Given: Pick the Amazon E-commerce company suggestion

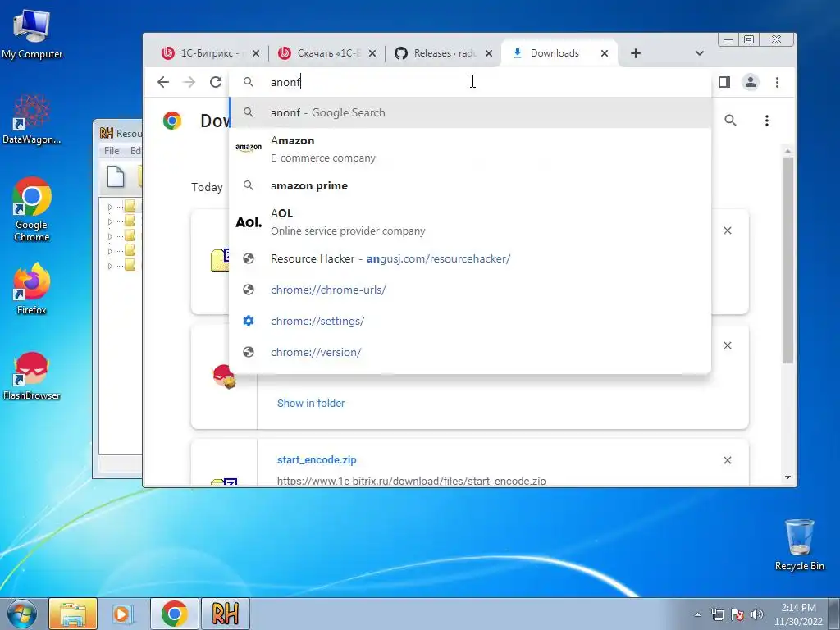Looking at the screenshot, I should (x=470, y=149).
